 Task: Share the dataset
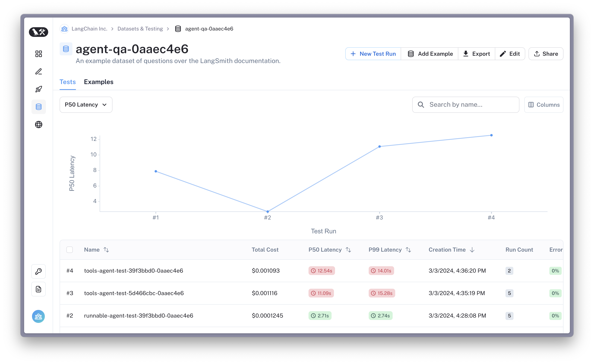(x=546, y=54)
